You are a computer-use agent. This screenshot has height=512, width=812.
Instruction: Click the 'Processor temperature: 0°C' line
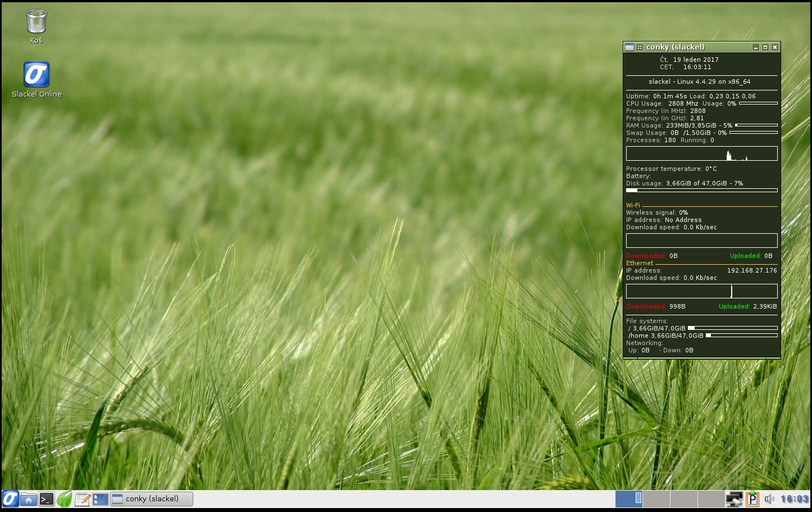pyautogui.click(x=672, y=169)
